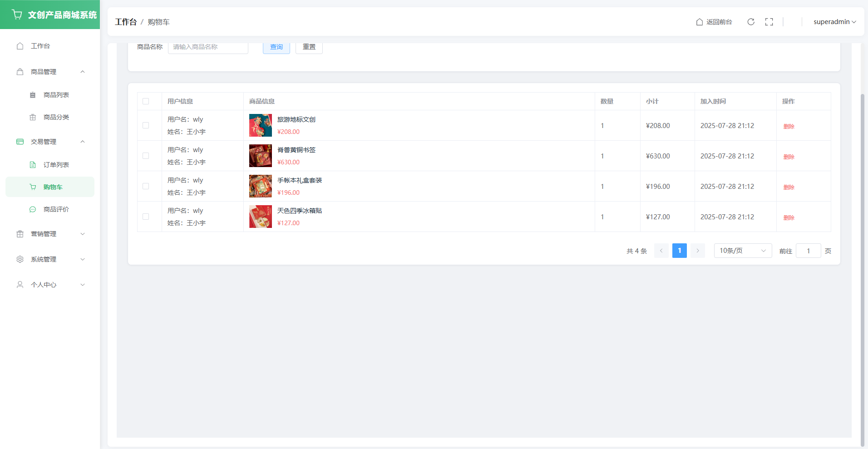Image resolution: width=868 pixels, height=449 pixels.
Task: Focus the 商品名称 search input field
Action: (x=208, y=47)
